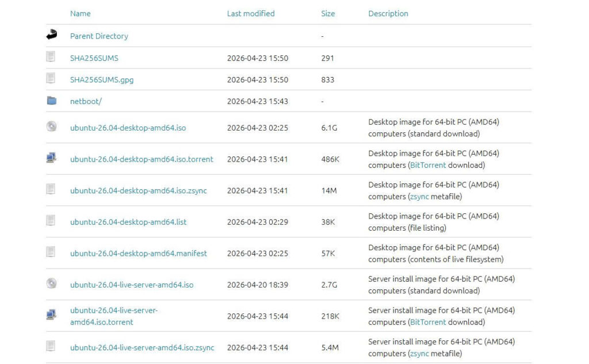Click the 291 size of SHA256SUMS

pyautogui.click(x=327, y=58)
